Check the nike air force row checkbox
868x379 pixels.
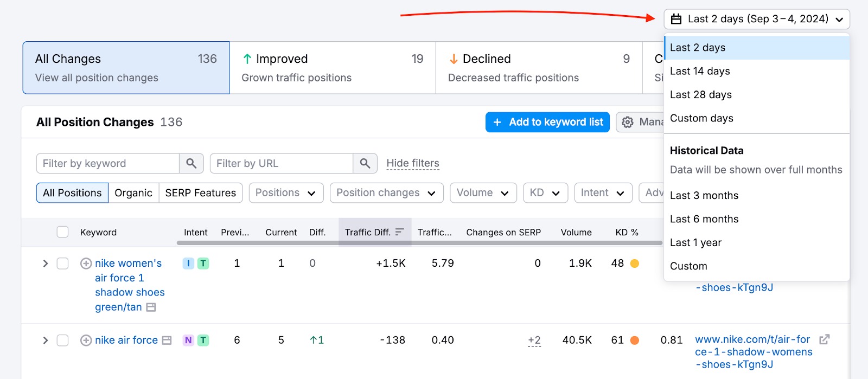point(63,341)
